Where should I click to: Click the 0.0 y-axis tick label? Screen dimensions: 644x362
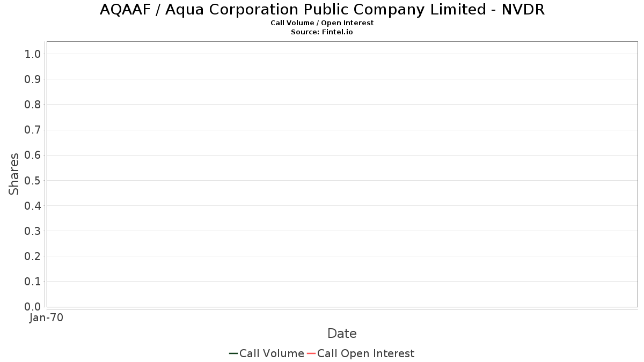point(33,307)
